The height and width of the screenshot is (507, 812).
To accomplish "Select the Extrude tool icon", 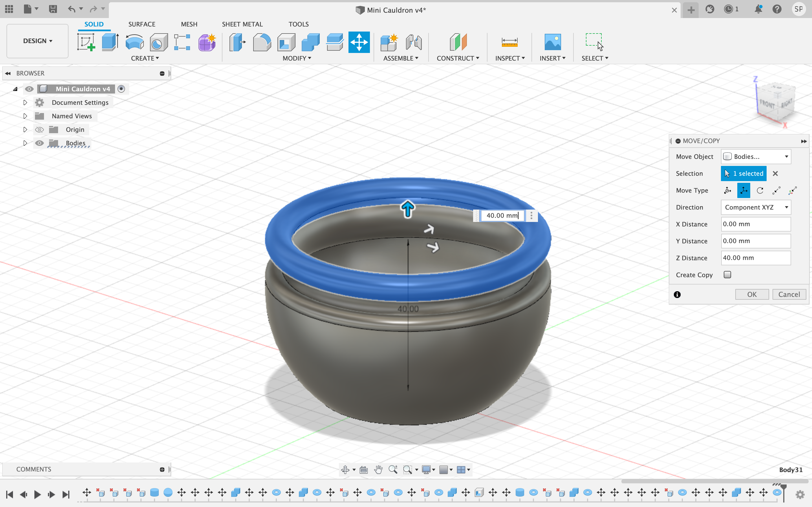I will (110, 42).
